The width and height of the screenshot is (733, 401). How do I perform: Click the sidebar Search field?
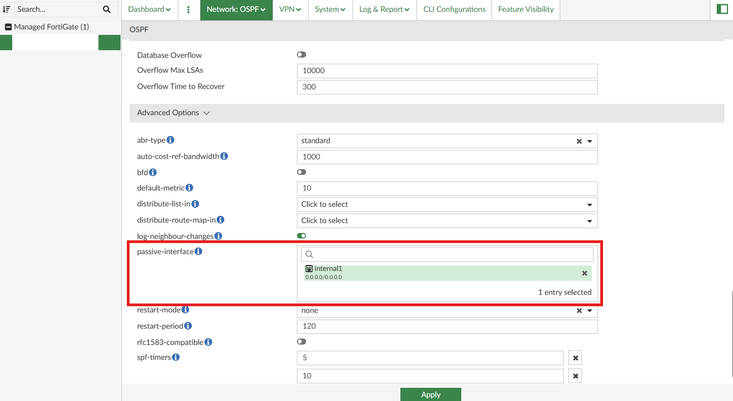(x=56, y=9)
